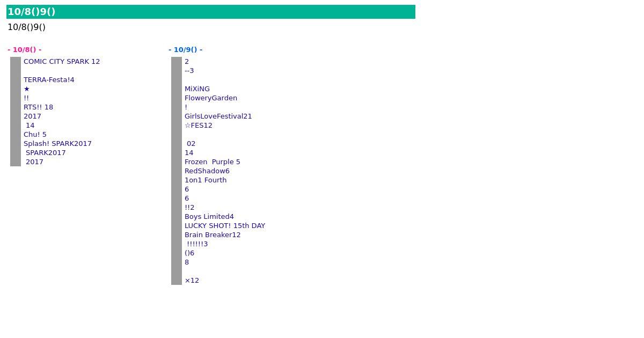Open the MiXiNG event link
The image size is (644, 338).
click(197, 89)
